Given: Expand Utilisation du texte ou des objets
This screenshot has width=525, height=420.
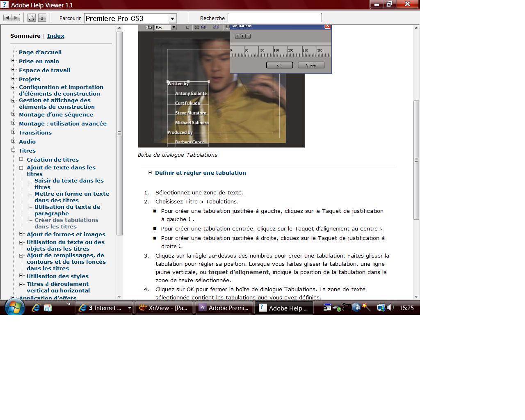Looking at the screenshot, I should tap(21, 242).
